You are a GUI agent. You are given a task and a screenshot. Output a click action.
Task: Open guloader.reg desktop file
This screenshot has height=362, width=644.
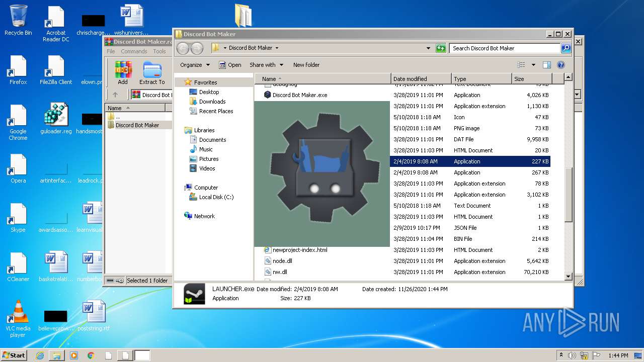[56, 119]
